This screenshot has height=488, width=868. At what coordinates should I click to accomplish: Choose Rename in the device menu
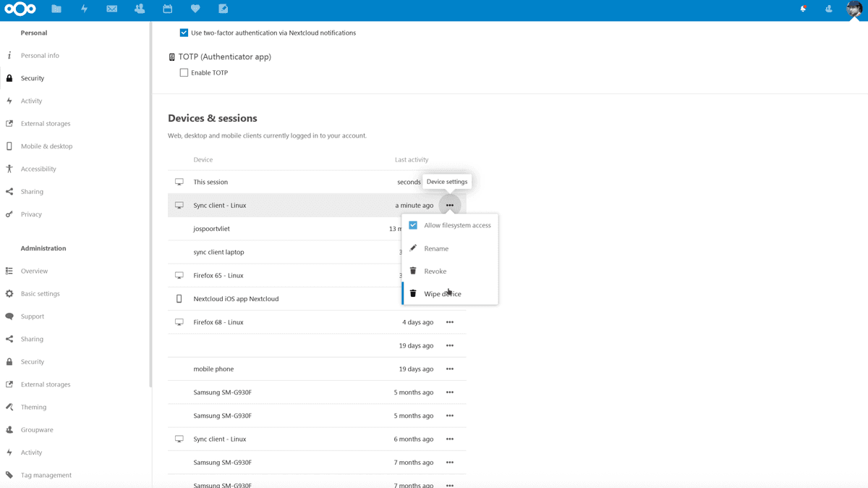pos(437,248)
